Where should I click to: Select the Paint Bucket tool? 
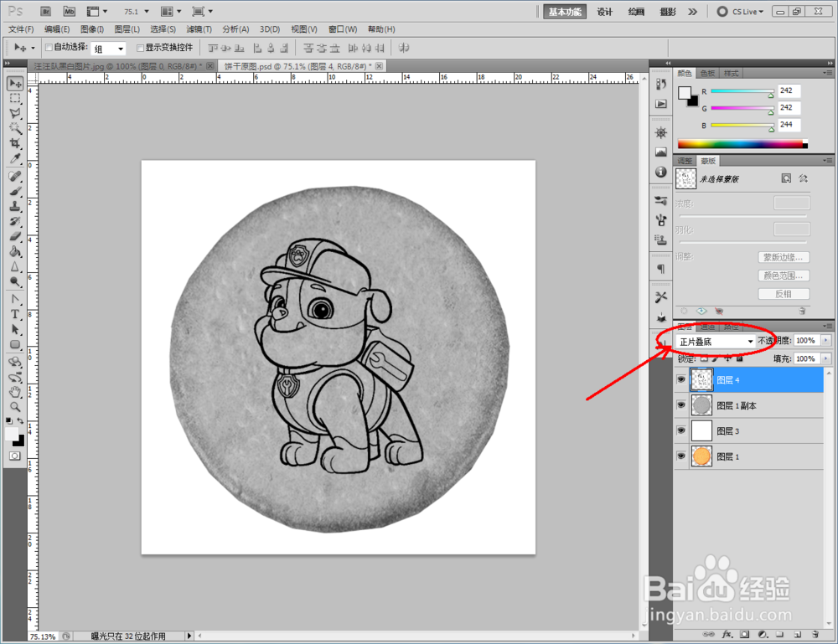15,251
